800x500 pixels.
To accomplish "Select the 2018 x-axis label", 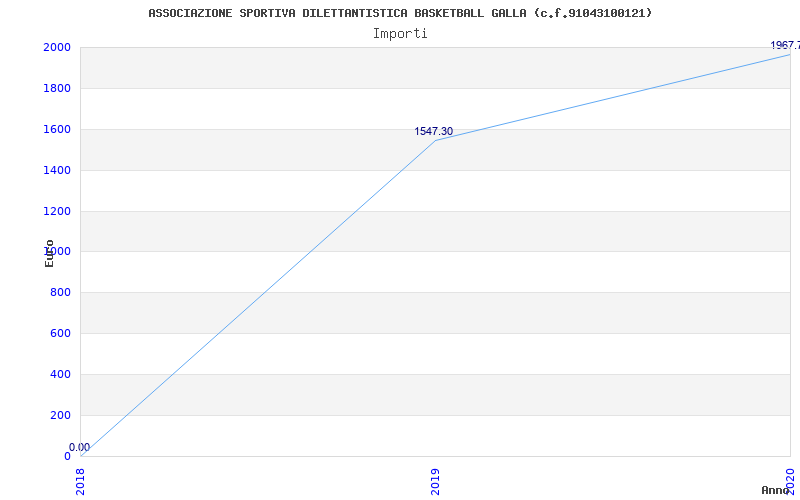I will [80, 480].
